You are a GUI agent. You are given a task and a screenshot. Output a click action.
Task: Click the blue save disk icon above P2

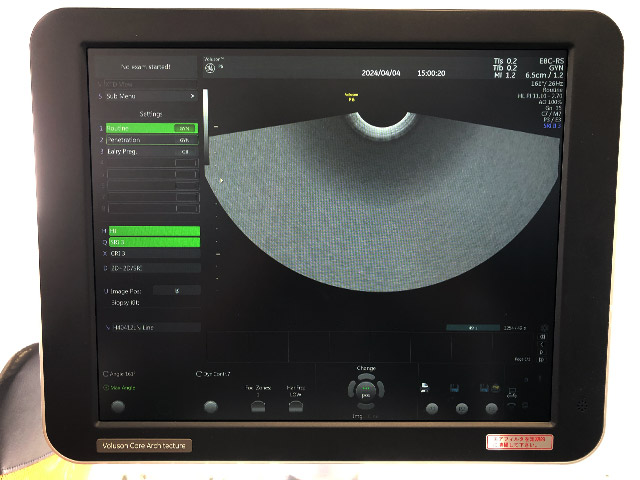(454, 388)
